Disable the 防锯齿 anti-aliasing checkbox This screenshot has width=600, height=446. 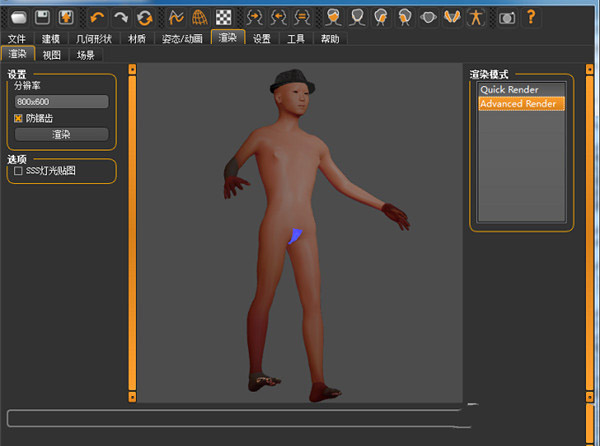pyautogui.click(x=18, y=118)
